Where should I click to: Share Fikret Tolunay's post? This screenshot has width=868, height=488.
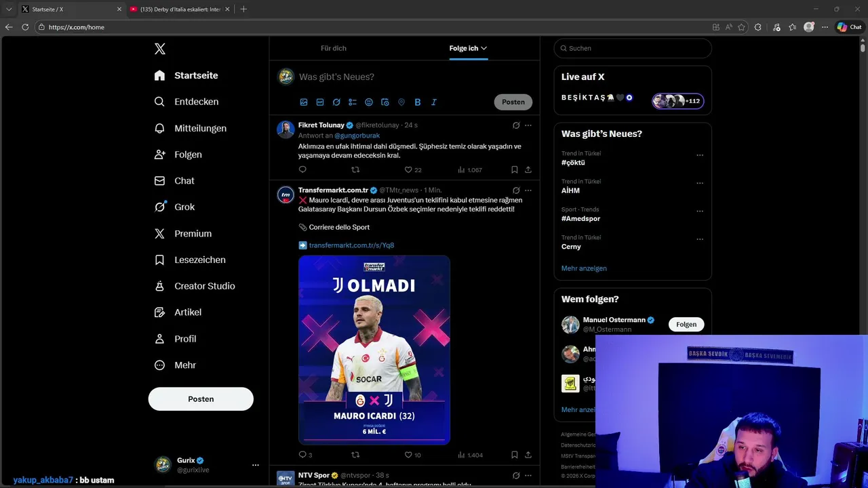(528, 169)
